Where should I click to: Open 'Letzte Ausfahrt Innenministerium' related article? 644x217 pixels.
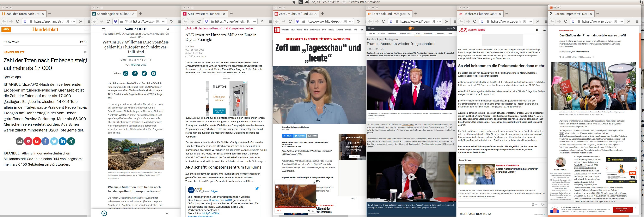tap(517, 170)
